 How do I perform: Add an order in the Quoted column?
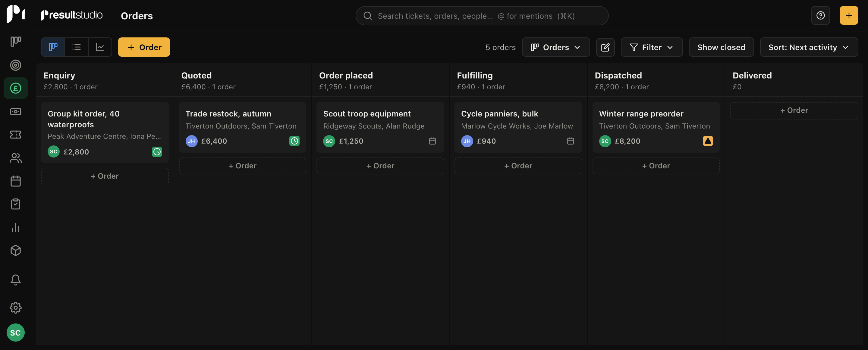point(243,166)
